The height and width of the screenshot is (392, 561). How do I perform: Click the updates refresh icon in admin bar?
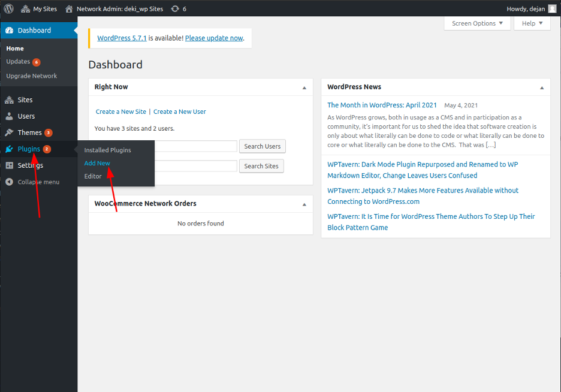[174, 9]
